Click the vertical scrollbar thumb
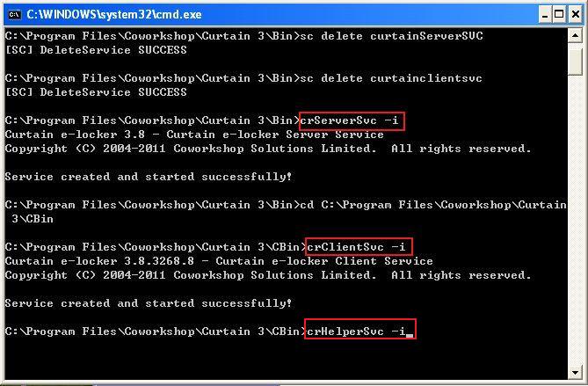The width and height of the screenshot is (588, 386). coord(575,62)
